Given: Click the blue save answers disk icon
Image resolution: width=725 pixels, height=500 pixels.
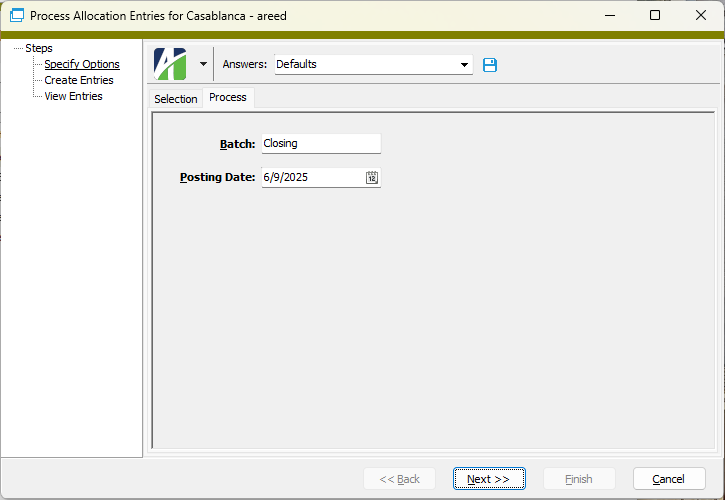Looking at the screenshot, I should (490, 65).
